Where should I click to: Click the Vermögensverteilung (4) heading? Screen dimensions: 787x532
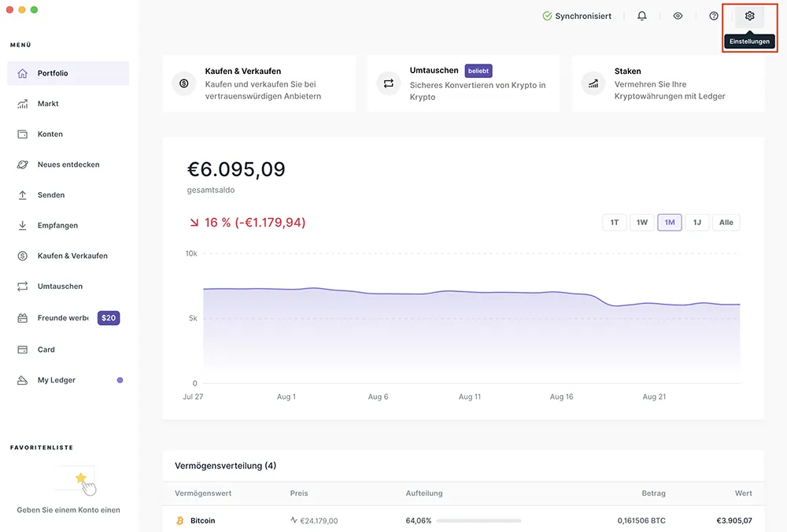[x=225, y=466]
